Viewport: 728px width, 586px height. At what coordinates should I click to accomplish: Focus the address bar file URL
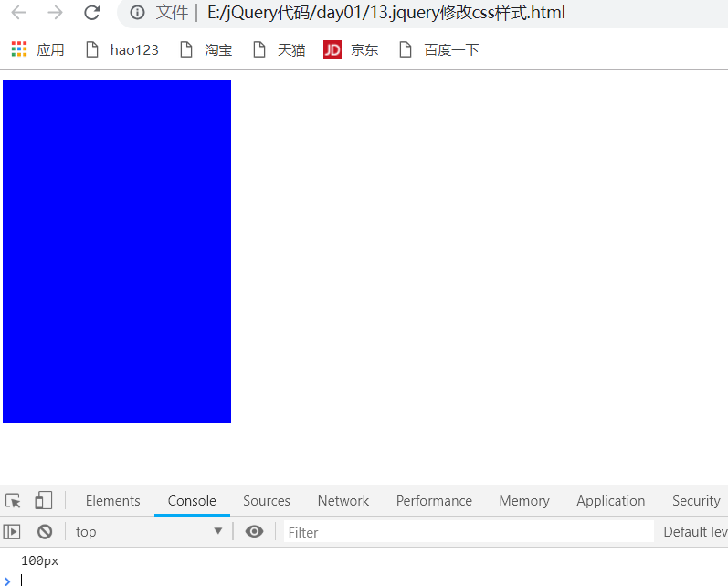(x=385, y=13)
